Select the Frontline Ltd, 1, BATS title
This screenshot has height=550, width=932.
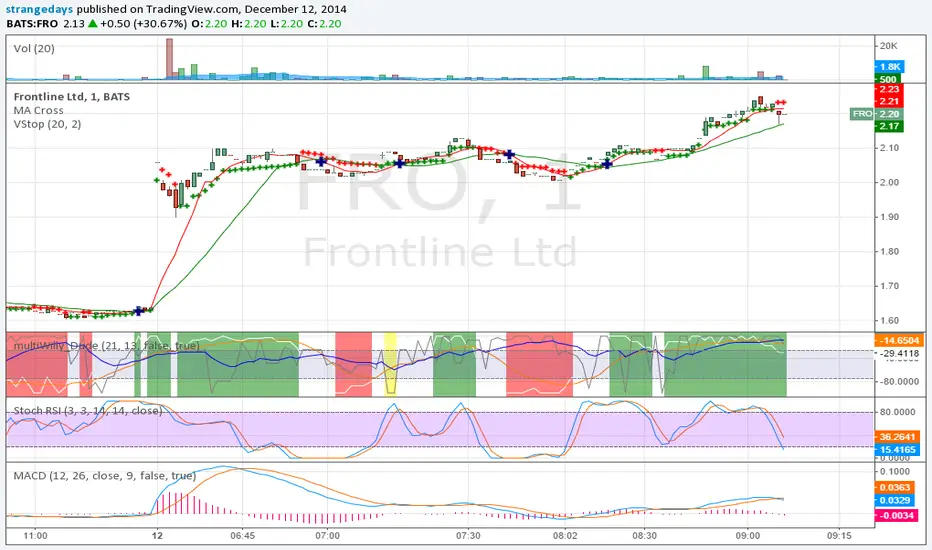pyautogui.click(x=71, y=96)
